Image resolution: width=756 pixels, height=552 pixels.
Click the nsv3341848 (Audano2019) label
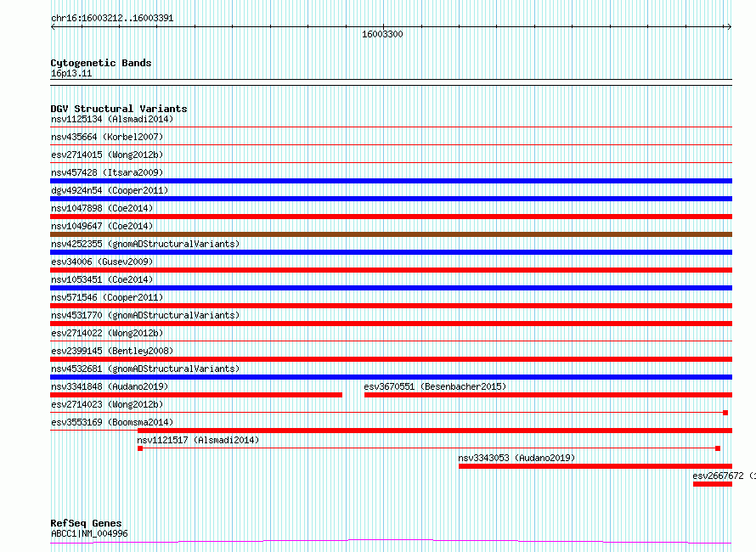110,386
